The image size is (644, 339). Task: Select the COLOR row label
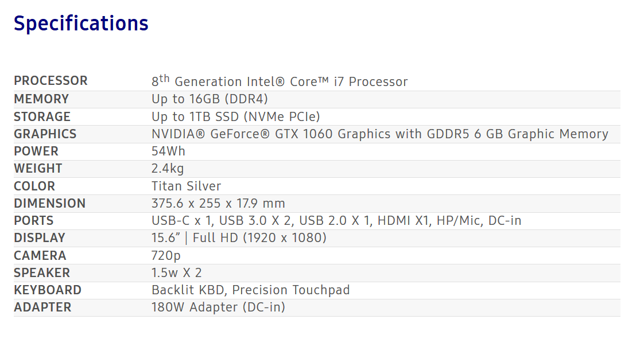tap(34, 186)
